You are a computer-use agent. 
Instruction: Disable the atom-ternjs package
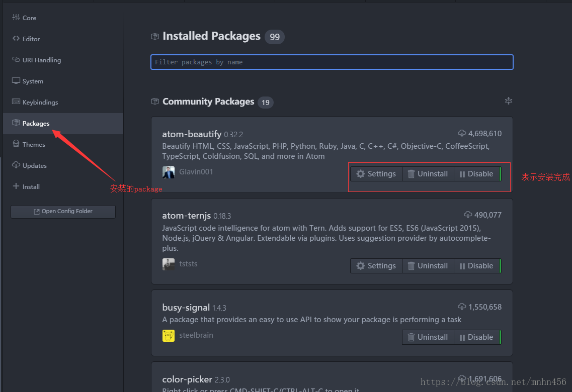click(x=477, y=265)
